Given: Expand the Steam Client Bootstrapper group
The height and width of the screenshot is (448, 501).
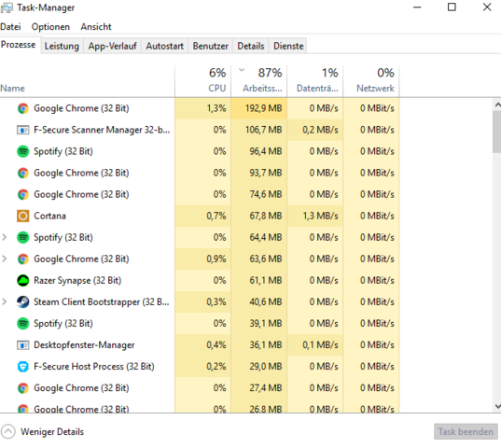Looking at the screenshot, I should coord(5,301).
